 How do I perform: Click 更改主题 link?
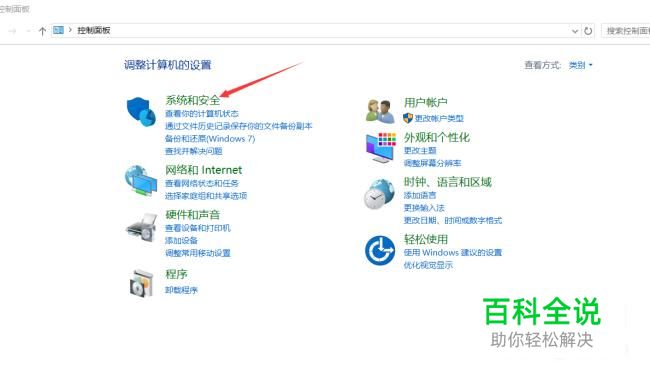pos(420,150)
